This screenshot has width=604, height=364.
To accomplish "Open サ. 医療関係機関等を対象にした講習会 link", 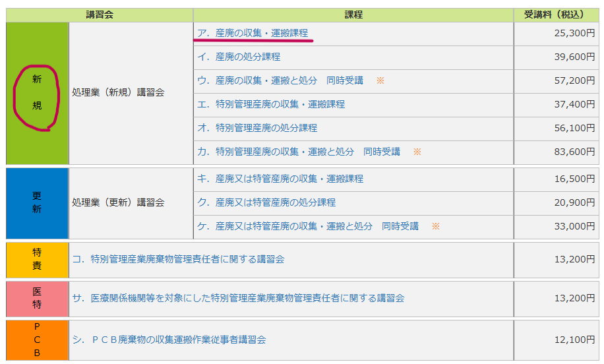I will (x=238, y=298).
